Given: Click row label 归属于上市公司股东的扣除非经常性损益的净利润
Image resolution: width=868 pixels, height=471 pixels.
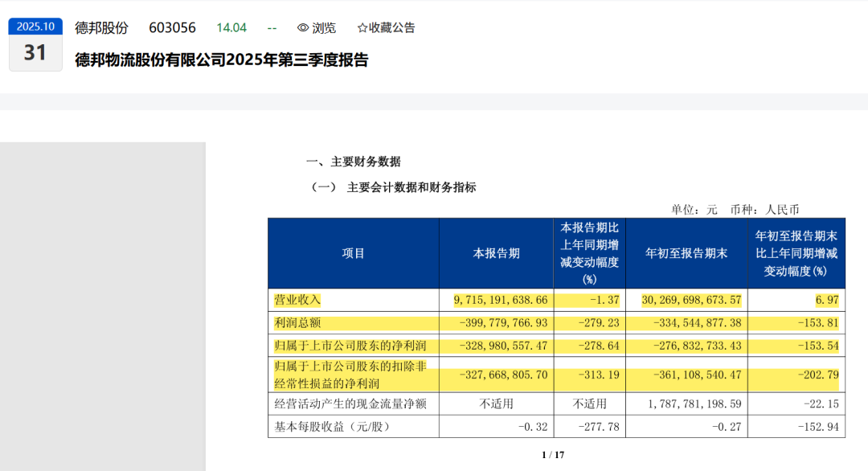Looking at the screenshot, I should click(350, 375).
